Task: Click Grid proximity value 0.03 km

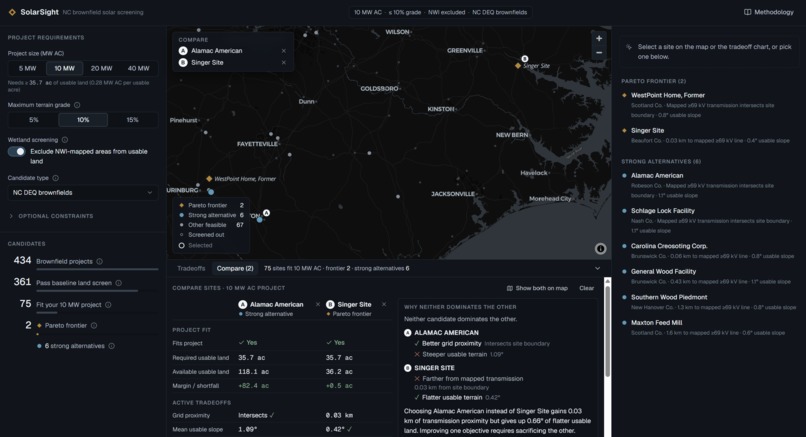Action: coord(339,415)
